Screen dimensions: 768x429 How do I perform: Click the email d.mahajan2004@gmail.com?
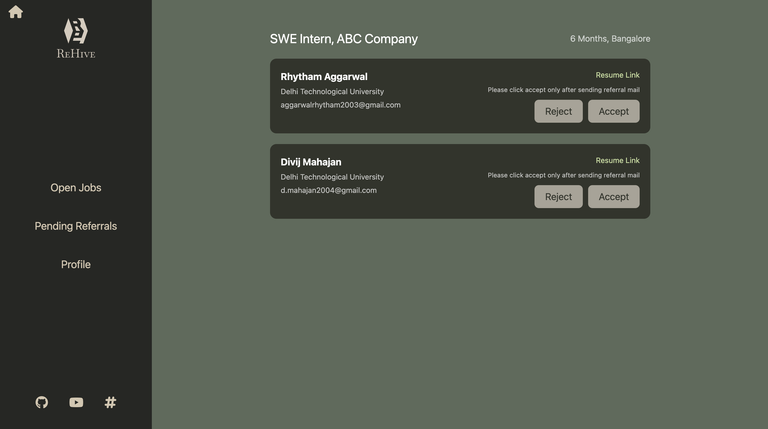329,190
